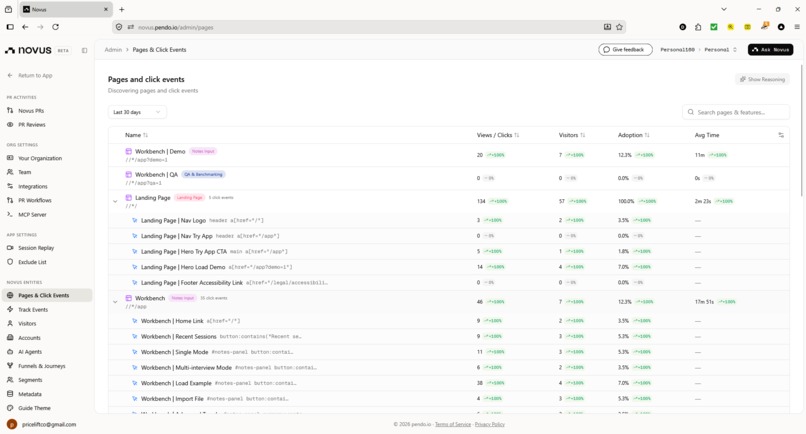Click Search pages & features field

point(736,112)
